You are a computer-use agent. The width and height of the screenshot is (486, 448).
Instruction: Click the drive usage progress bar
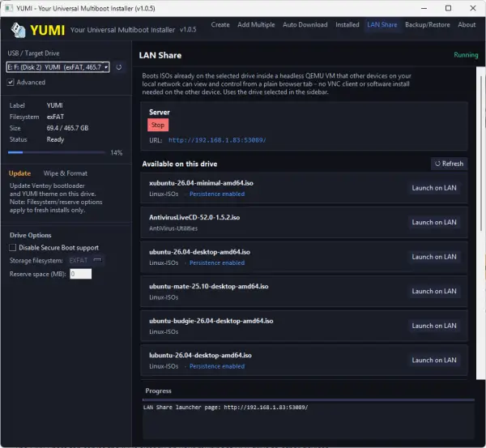57,152
